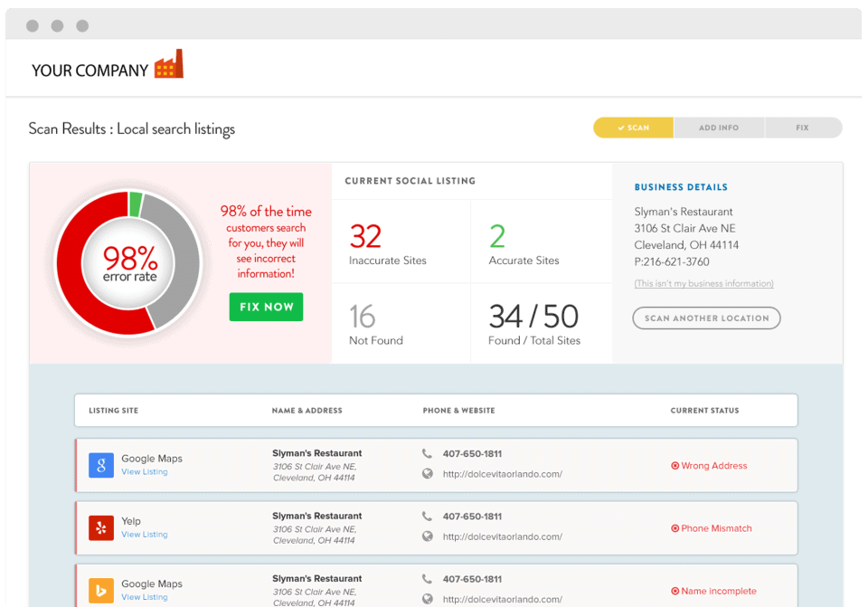Image resolution: width=868 pixels, height=607 pixels.
Task: Click the Phone Mismatch status text
Action: pos(716,528)
